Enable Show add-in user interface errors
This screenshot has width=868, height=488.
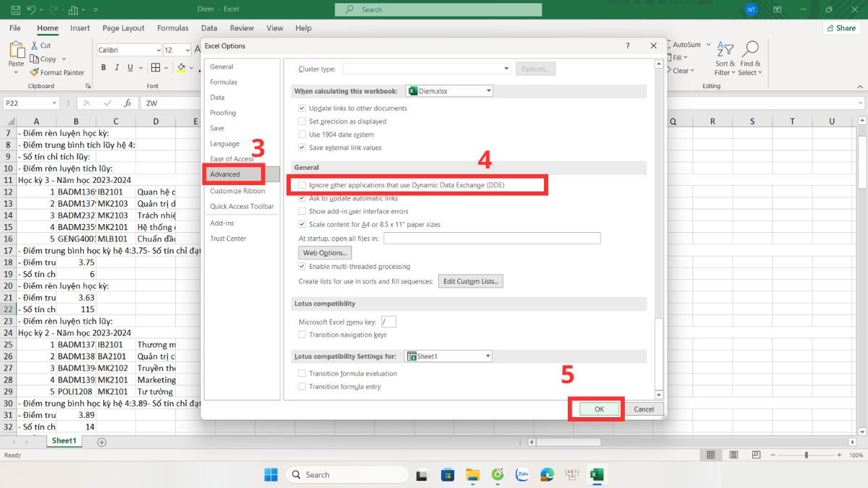coord(302,211)
